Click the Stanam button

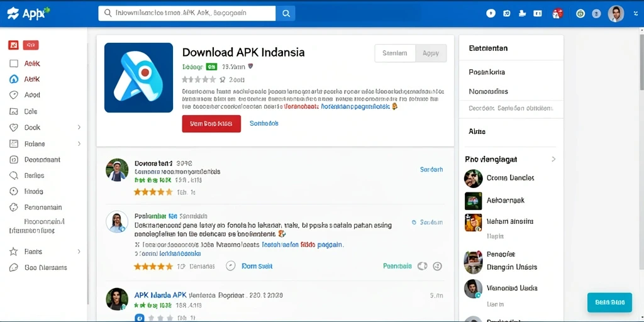395,53
